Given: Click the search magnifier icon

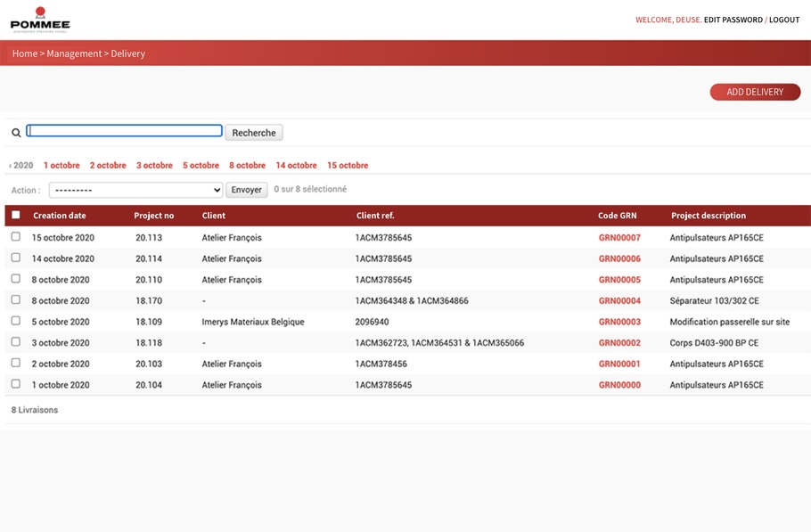Looking at the screenshot, I should click(16, 133).
